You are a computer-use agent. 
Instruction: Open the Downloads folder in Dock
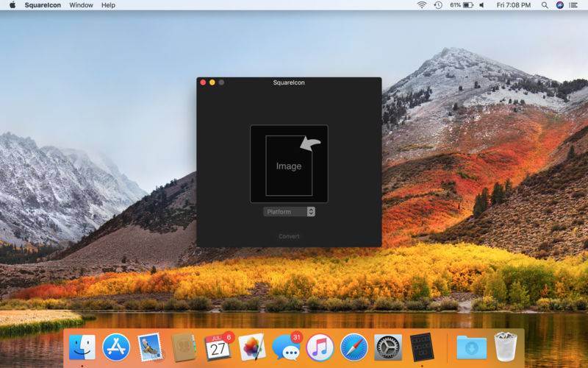(472, 347)
